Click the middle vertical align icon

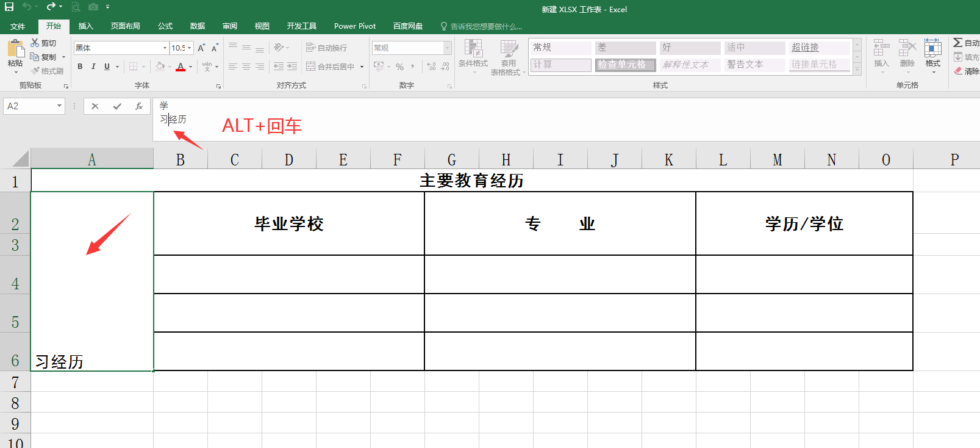[x=246, y=47]
